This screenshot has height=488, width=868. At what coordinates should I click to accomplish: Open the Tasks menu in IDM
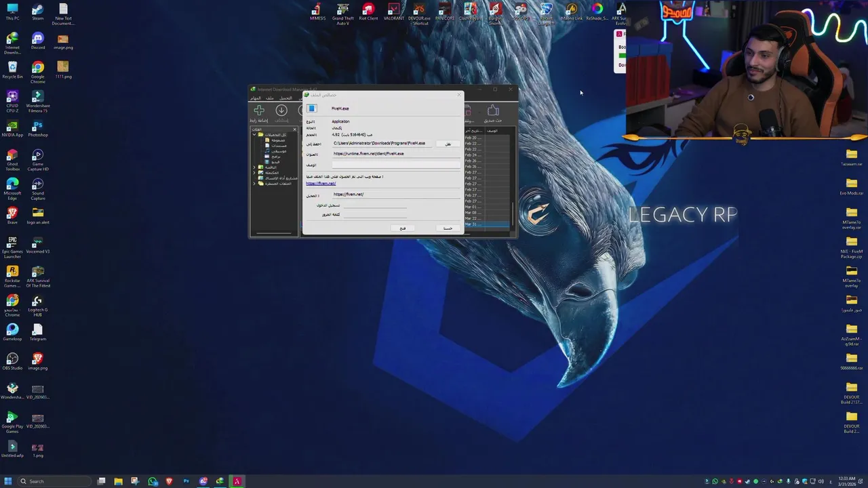point(255,98)
